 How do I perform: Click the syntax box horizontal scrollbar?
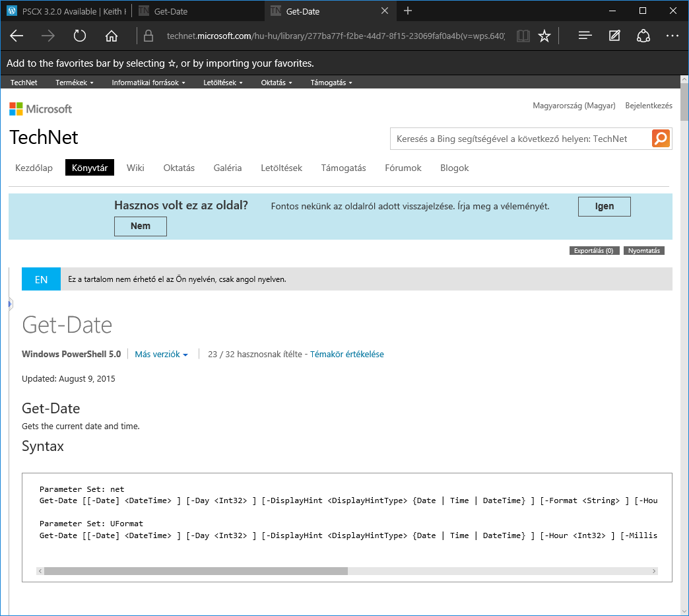tap(196, 571)
